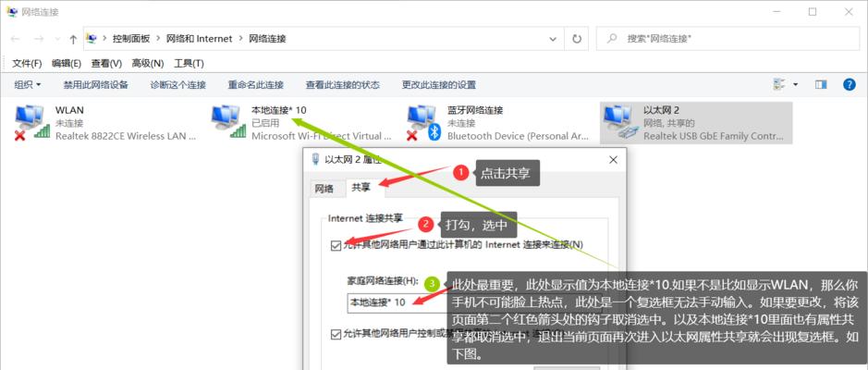The height and width of the screenshot is (370, 868).
Task: Click 控制面板 in the address breadcrumb
Action: (x=131, y=39)
